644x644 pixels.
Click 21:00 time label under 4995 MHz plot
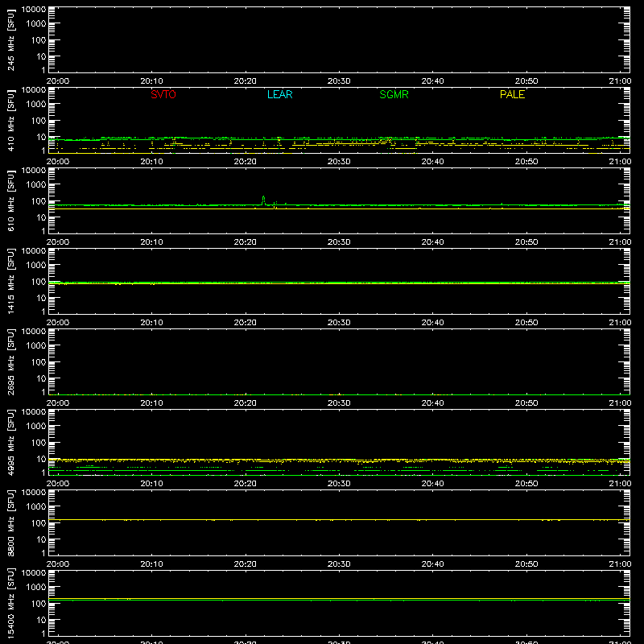[620, 484]
